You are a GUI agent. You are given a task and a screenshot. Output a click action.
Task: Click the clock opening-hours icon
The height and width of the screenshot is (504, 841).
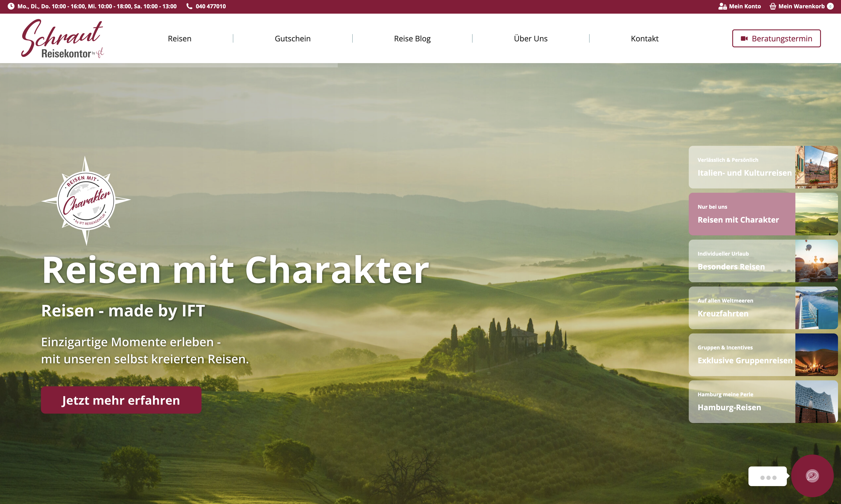tap(11, 6)
